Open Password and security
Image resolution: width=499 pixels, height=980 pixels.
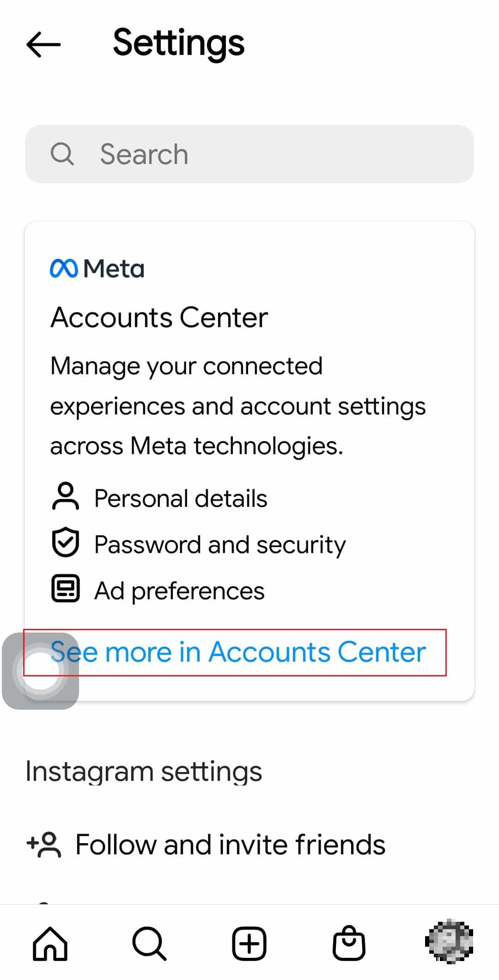tap(220, 544)
